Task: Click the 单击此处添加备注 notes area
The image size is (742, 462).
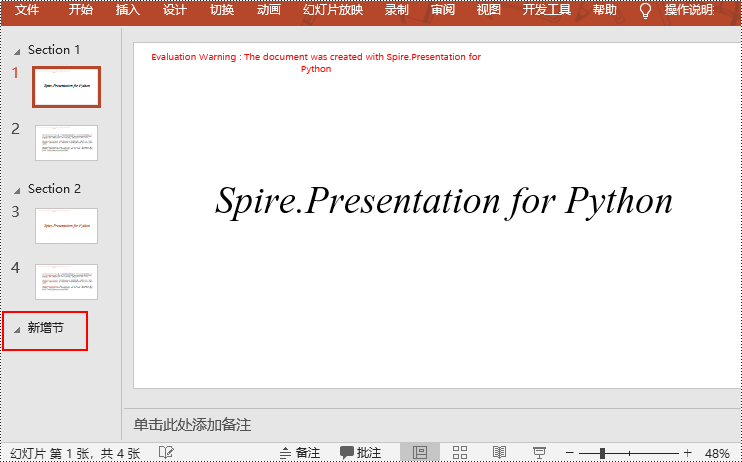Action: click(192, 425)
